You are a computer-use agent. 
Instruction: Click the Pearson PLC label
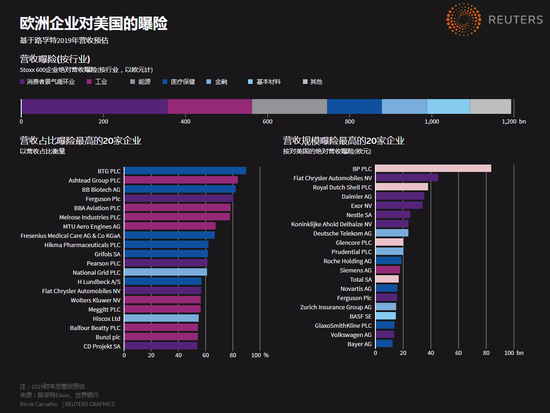(x=103, y=263)
